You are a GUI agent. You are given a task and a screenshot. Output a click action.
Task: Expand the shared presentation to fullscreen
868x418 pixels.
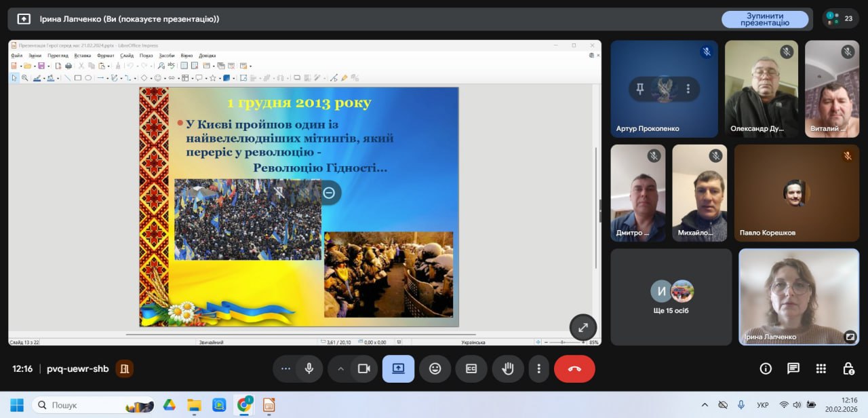point(583,327)
